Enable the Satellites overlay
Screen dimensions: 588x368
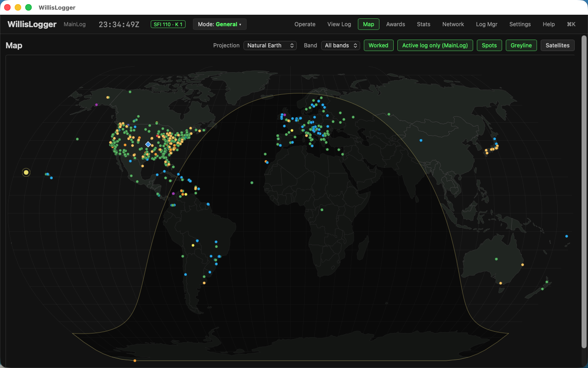click(x=558, y=46)
